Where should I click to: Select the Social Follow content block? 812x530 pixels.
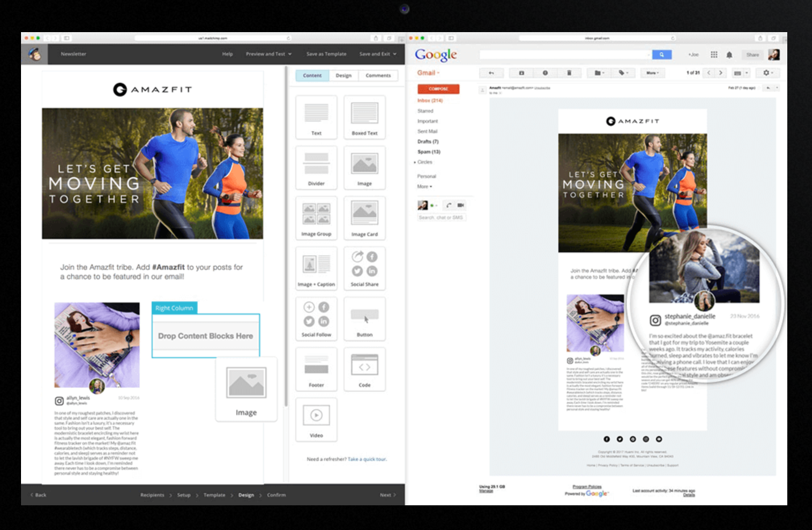click(x=316, y=319)
